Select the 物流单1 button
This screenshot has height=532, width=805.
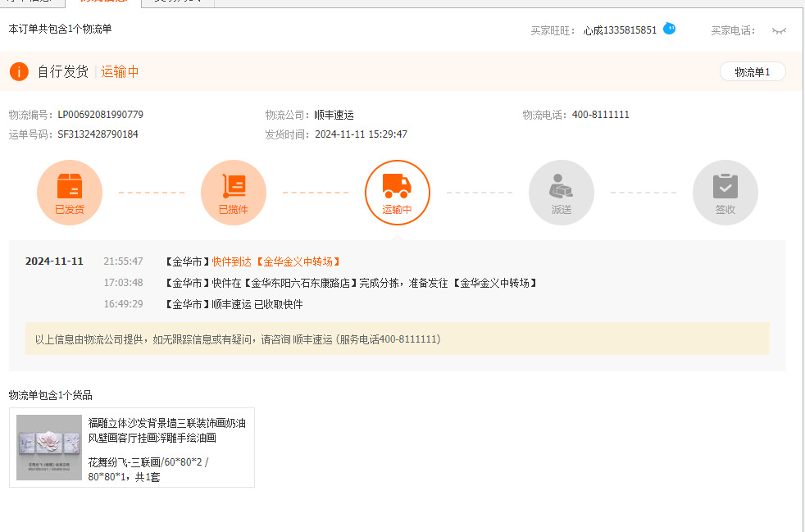coord(753,72)
